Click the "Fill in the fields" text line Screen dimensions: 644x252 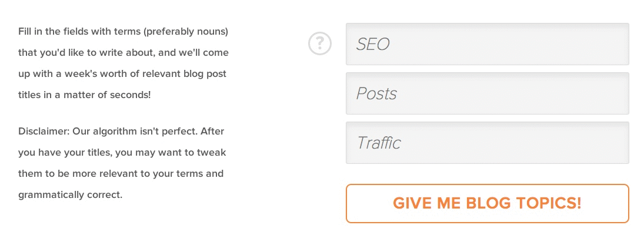click(124, 32)
